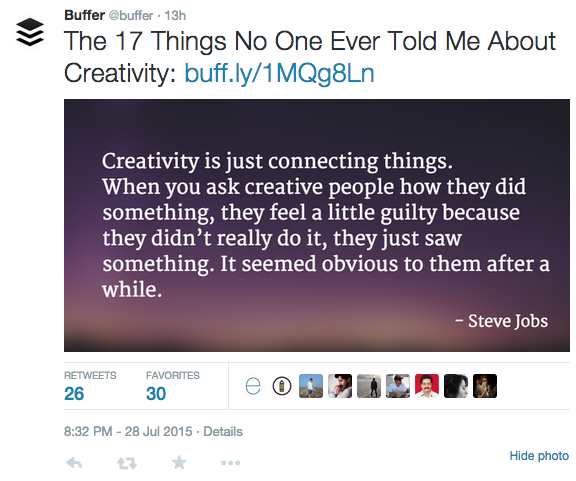Favorite the tweet with star icon
The width and height of the screenshot is (576, 481).
point(179,463)
